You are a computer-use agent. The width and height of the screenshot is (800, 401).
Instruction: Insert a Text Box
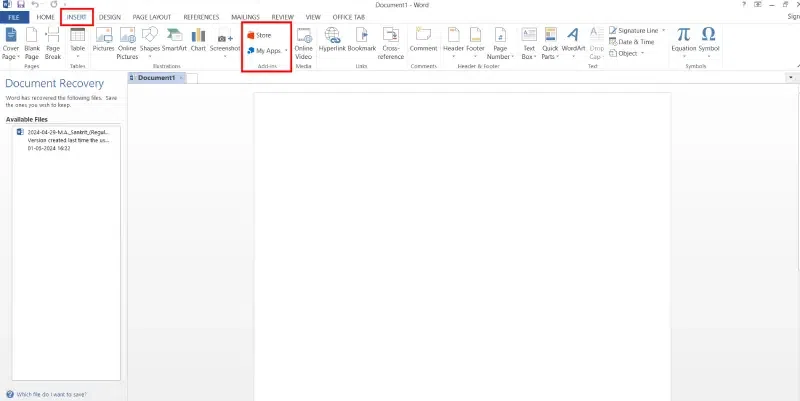click(529, 43)
